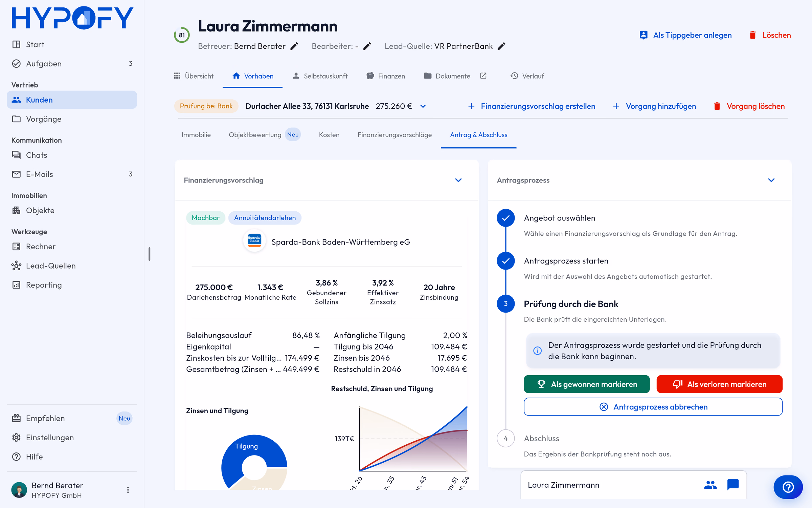Open Selbstauskunft tab

coord(320,76)
